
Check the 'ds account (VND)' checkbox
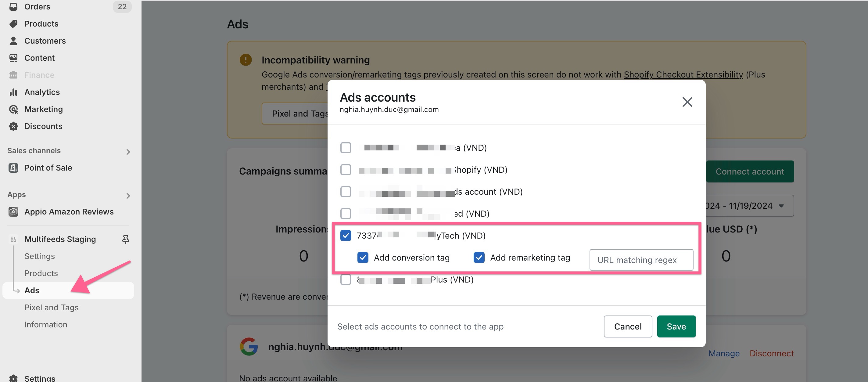tap(345, 192)
